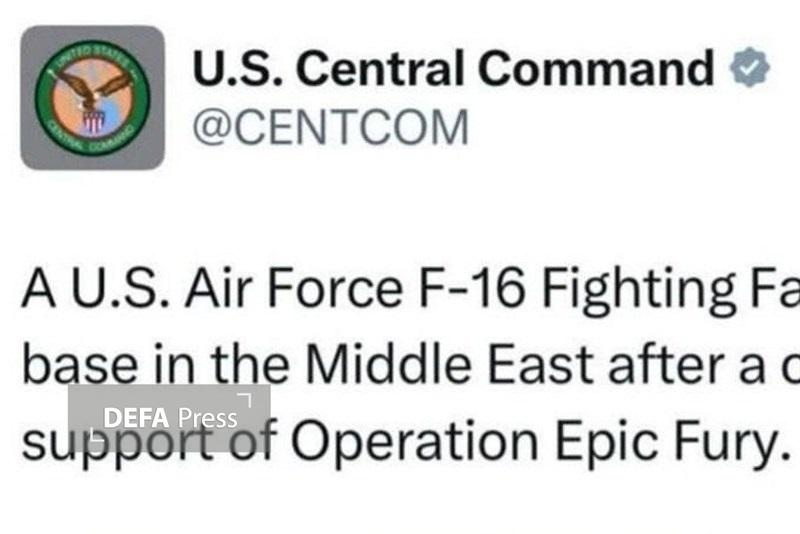Click the eagle emblem inside the avatar
800x534 pixels.
93,97
